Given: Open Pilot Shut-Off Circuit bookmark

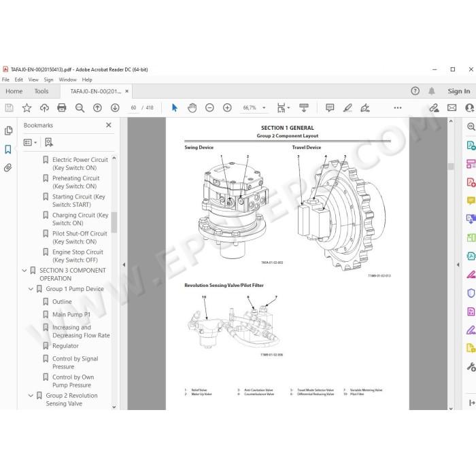Looking at the screenshot, I should [80, 237].
